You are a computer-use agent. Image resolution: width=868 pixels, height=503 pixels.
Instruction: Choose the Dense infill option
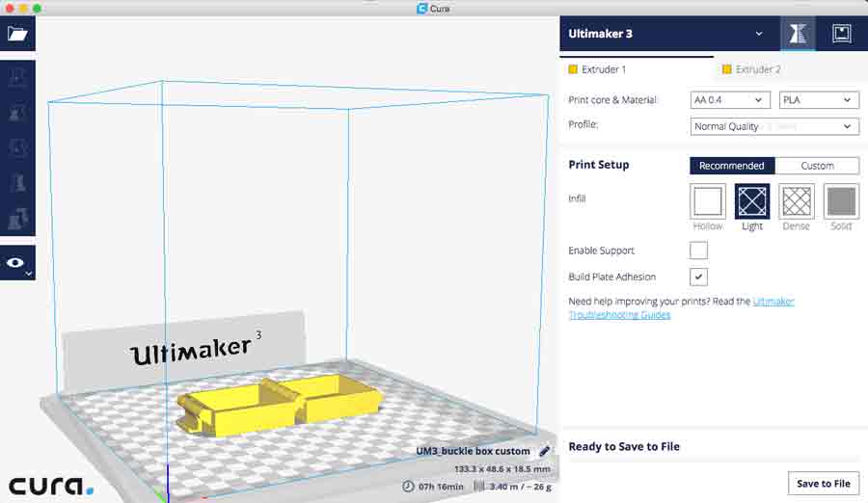coord(796,201)
